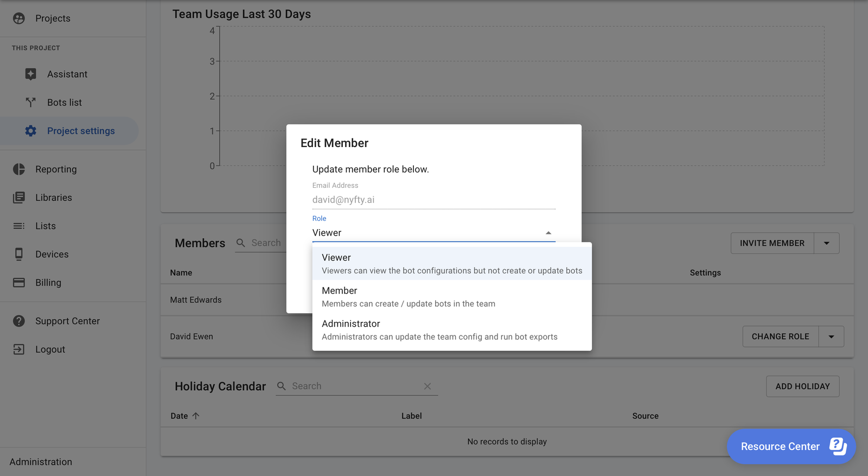
Task: Click the Assistant star icon
Action: 31,74
